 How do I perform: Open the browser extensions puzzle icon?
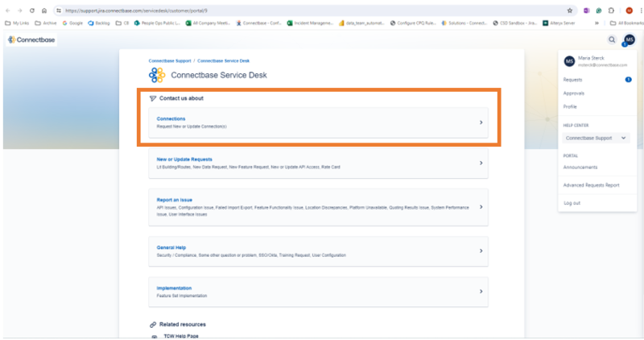coord(613,10)
